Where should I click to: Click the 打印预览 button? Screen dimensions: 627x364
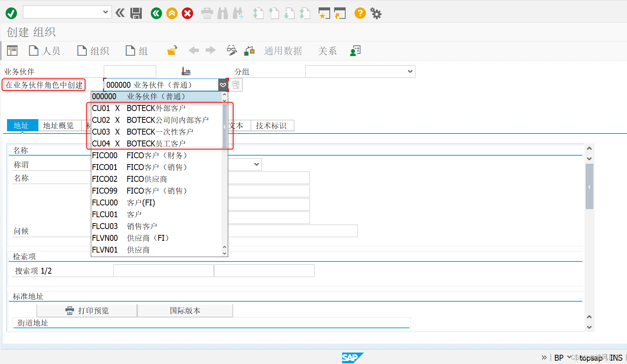tap(87, 311)
